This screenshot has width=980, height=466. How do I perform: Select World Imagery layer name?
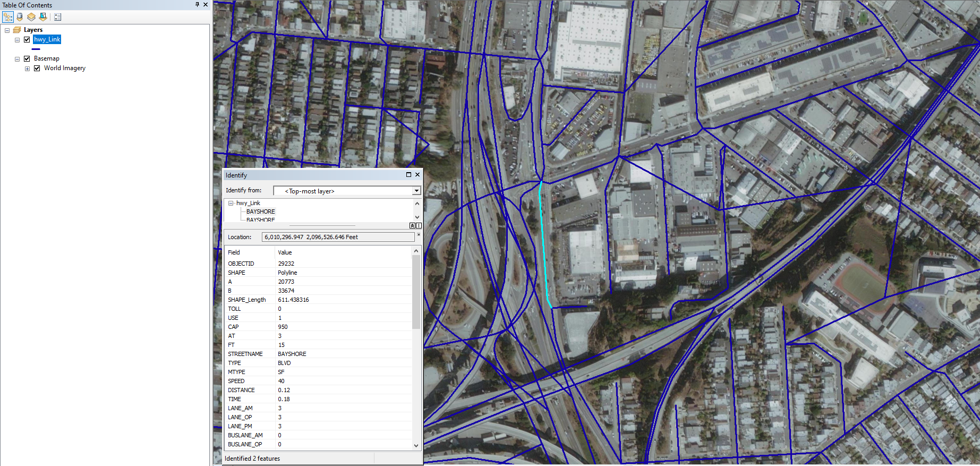pyautogui.click(x=65, y=68)
